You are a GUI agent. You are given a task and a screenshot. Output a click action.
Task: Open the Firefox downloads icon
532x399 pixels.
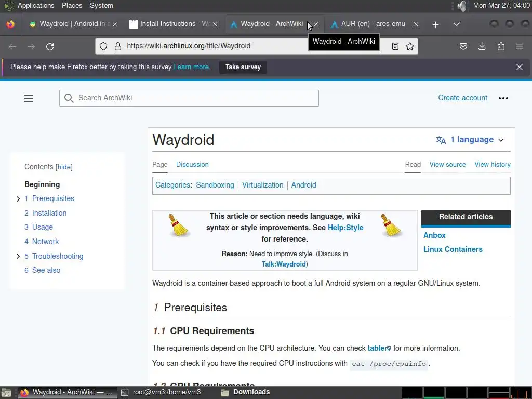coord(482,46)
